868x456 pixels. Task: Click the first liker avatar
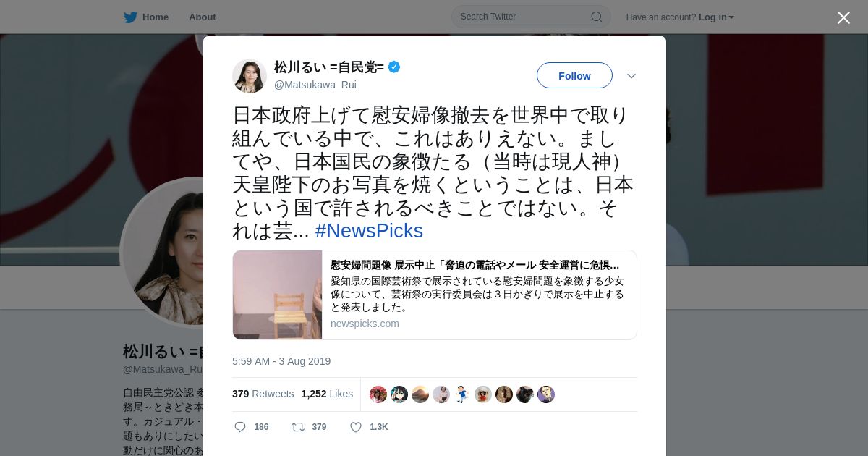(x=378, y=394)
